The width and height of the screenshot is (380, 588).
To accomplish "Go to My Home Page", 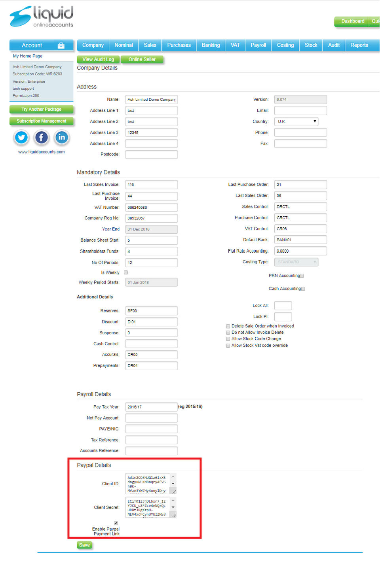I will [28, 56].
